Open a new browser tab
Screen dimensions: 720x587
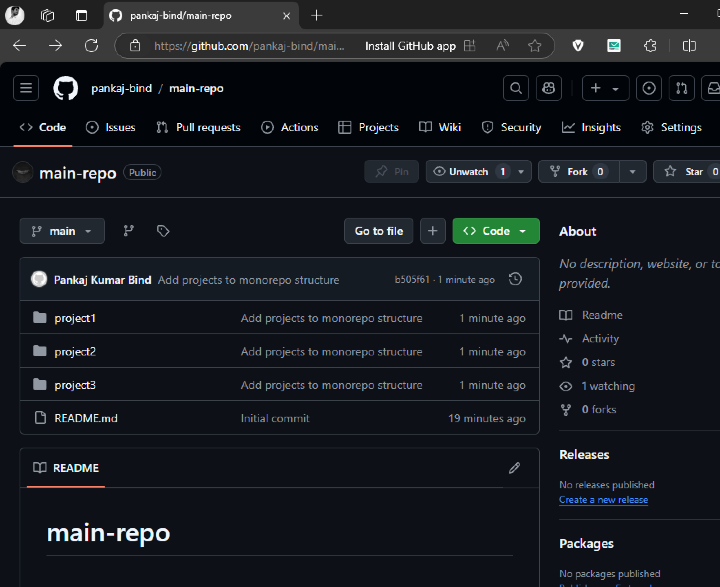click(316, 15)
